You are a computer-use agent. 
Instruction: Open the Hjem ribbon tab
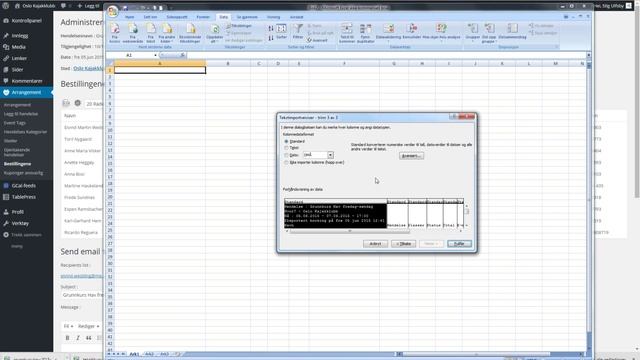pos(129,17)
